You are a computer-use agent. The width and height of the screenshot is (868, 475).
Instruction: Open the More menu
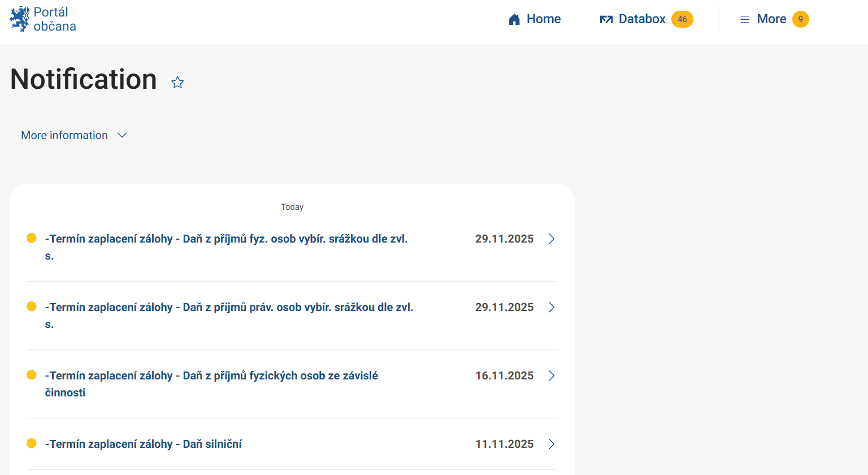[771, 19]
